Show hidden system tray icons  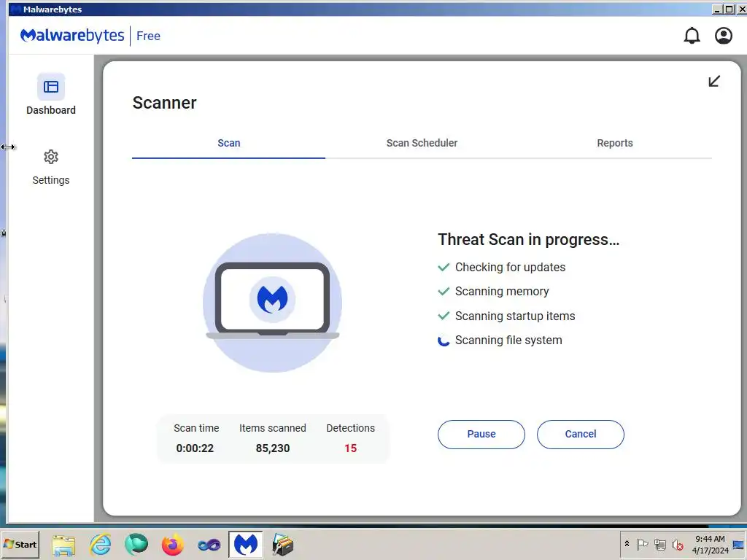(627, 544)
